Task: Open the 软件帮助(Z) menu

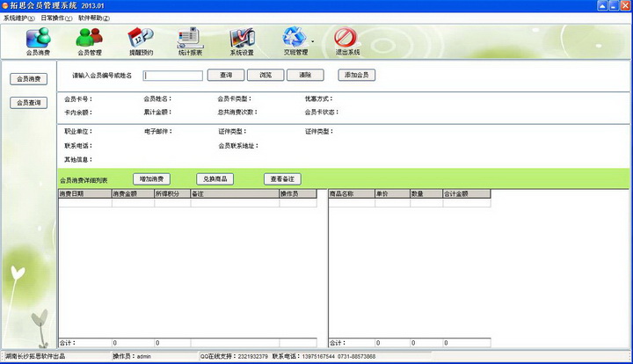Action: 94,18
